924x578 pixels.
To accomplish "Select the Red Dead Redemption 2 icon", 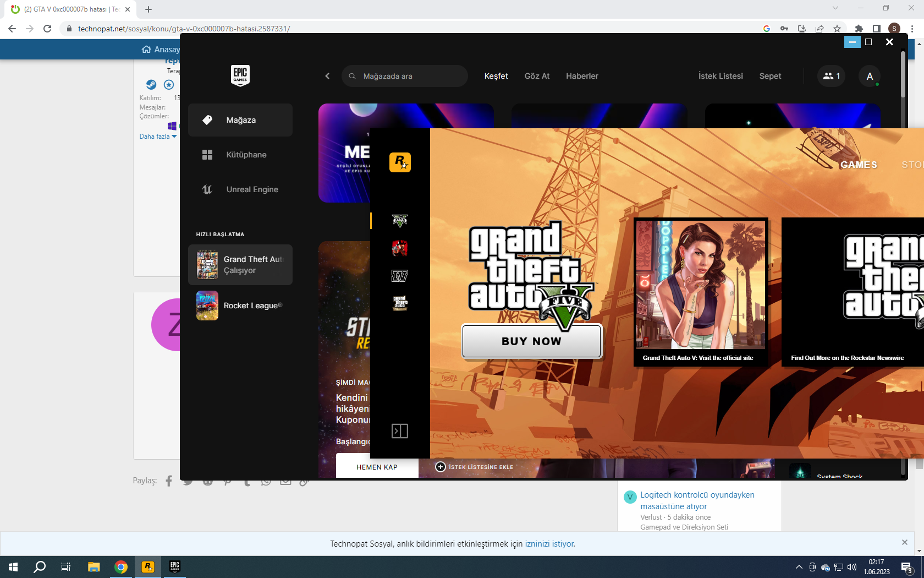I will 400,248.
